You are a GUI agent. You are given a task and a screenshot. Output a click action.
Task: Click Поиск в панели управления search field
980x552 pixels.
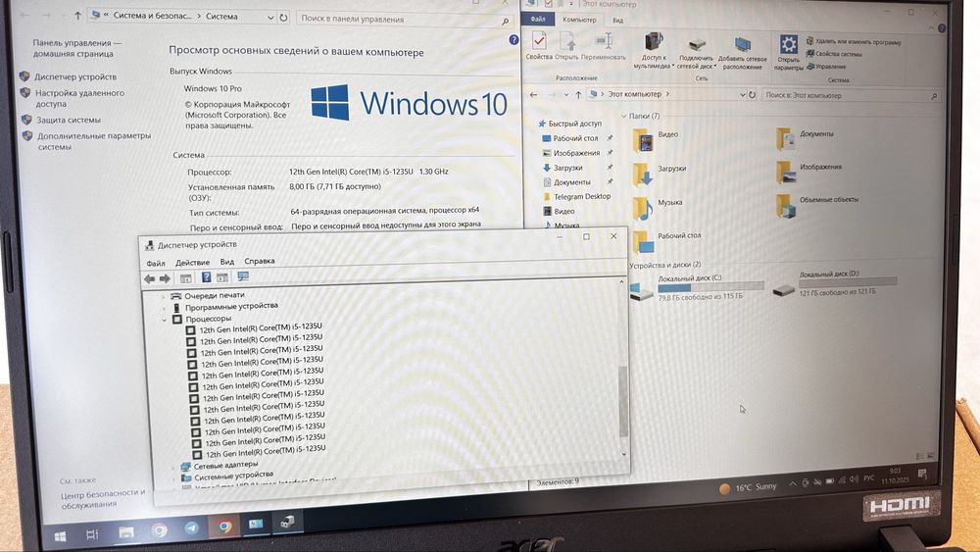coord(404,20)
